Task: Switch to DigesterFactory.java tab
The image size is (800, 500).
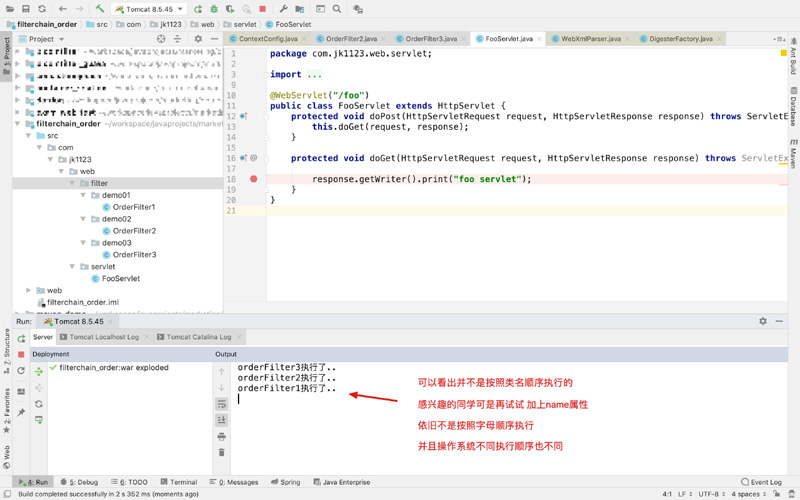Action: pos(681,39)
